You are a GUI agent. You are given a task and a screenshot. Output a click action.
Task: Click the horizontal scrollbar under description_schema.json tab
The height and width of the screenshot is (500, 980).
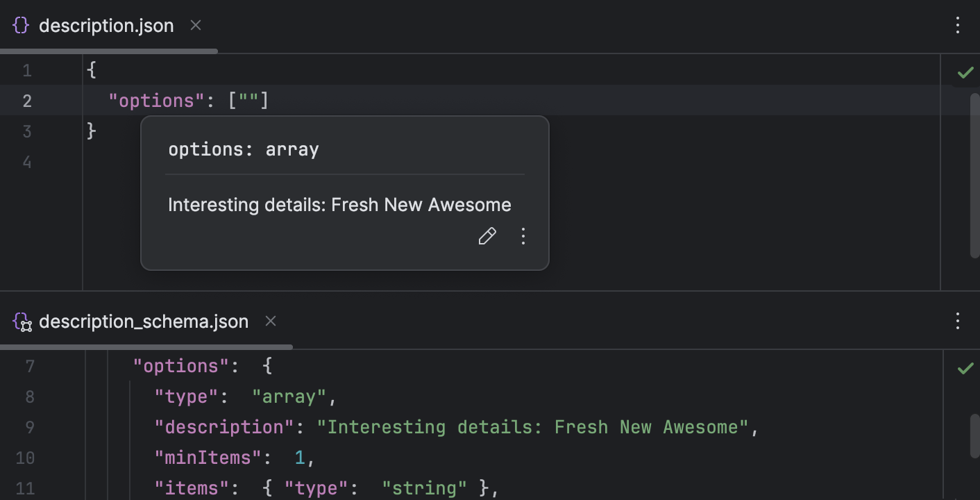146,346
